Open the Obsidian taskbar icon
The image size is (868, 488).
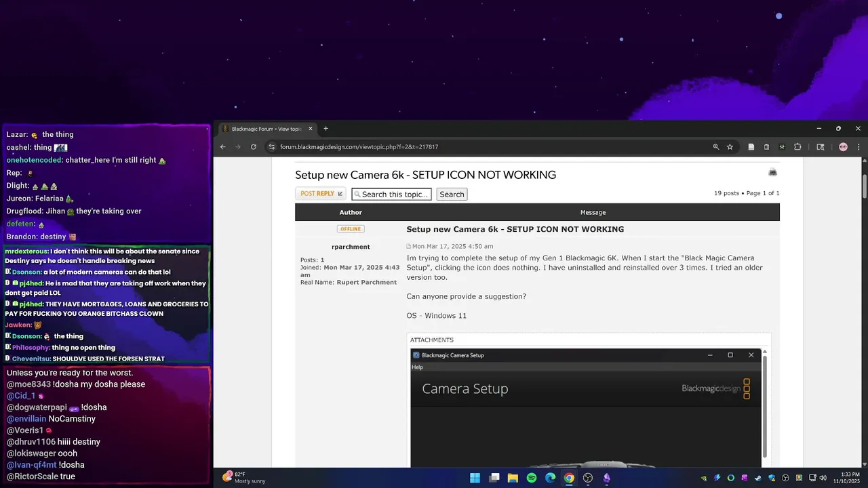point(607,478)
